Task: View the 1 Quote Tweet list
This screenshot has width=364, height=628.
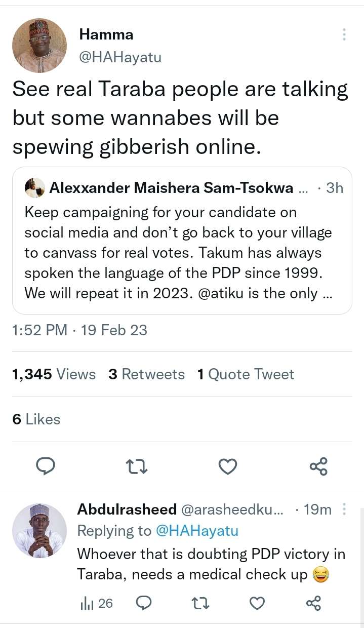Action: [x=246, y=374]
